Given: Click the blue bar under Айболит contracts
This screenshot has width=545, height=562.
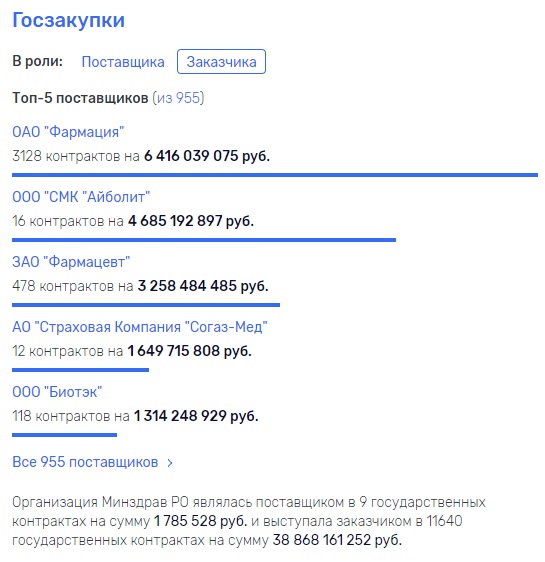Looking at the screenshot, I should [204, 240].
